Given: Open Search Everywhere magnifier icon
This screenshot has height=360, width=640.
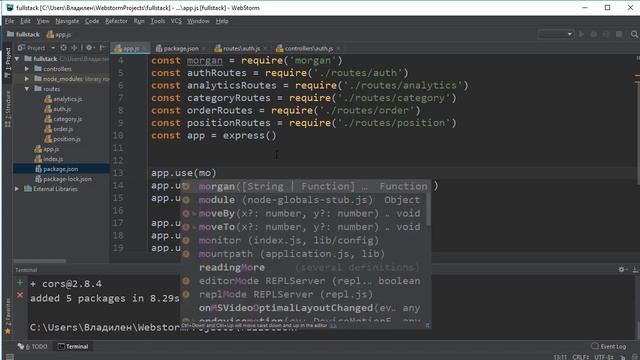Looking at the screenshot, I should 634,34.
